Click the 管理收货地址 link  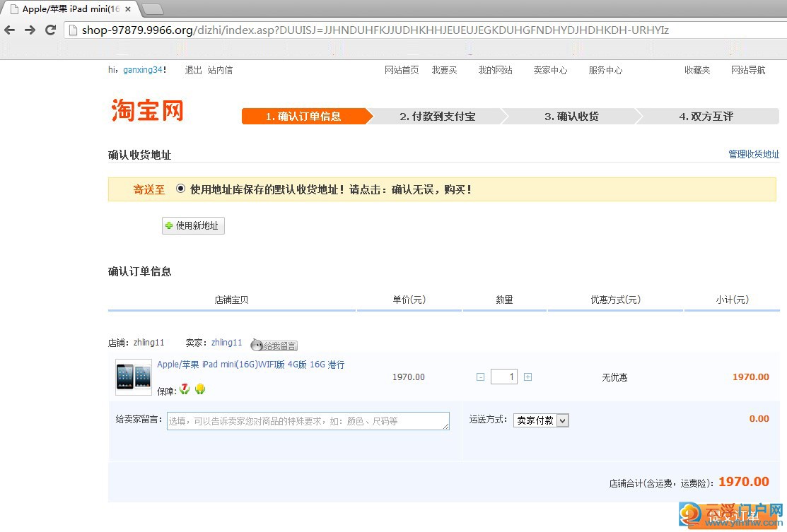click(752, 155)
